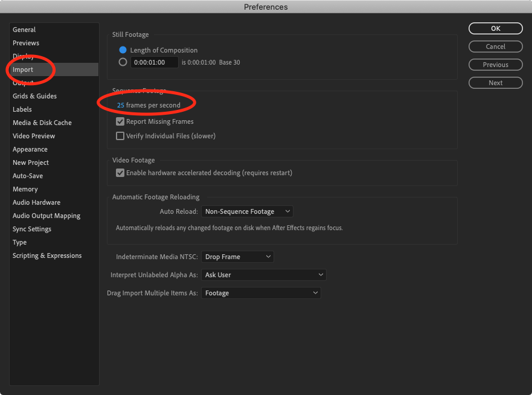Select Media & Disk Cache settings
The width and height of the screenshot is (532, 395).
click(42, 122)
